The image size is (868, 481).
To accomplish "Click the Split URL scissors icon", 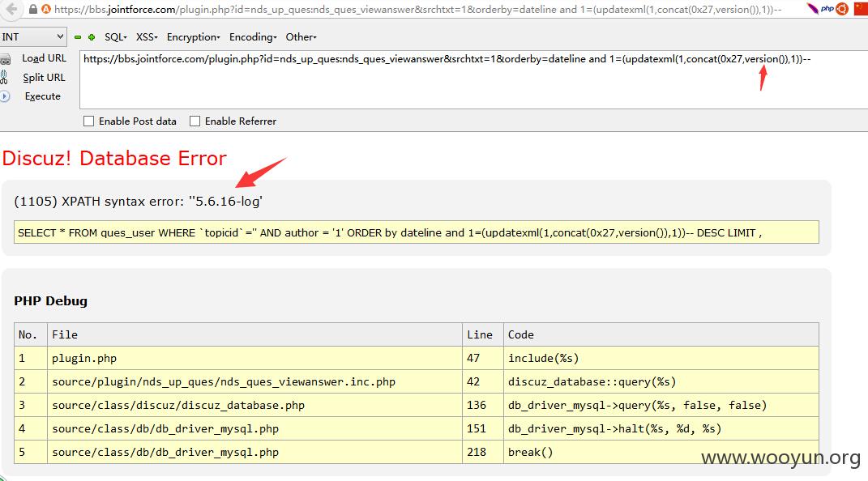I will pyautogui.click(x=4, y=78).
